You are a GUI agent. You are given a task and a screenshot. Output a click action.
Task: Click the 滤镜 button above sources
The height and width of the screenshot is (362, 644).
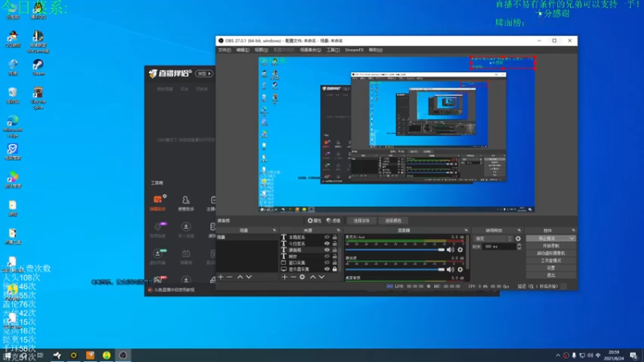coord(333,220)
